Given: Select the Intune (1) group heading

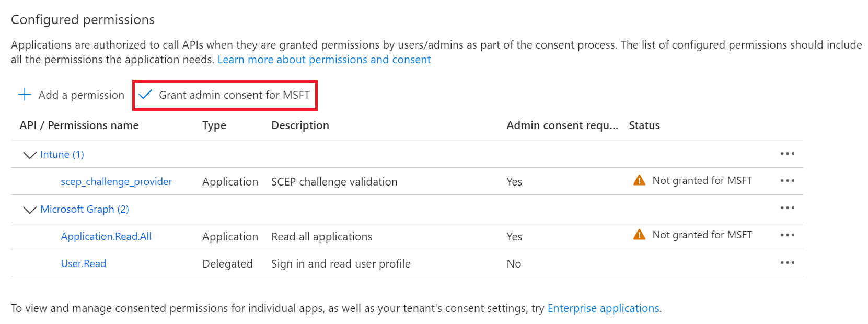Looking at the screenshot, I should (x=62, y=155).
